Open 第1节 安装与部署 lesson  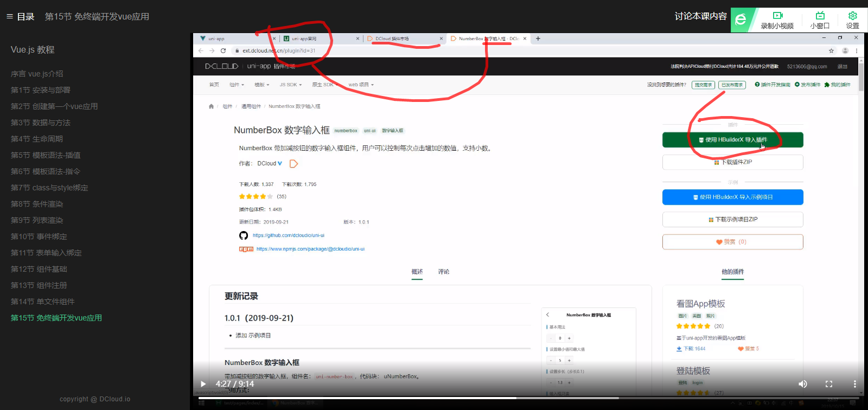41,90
